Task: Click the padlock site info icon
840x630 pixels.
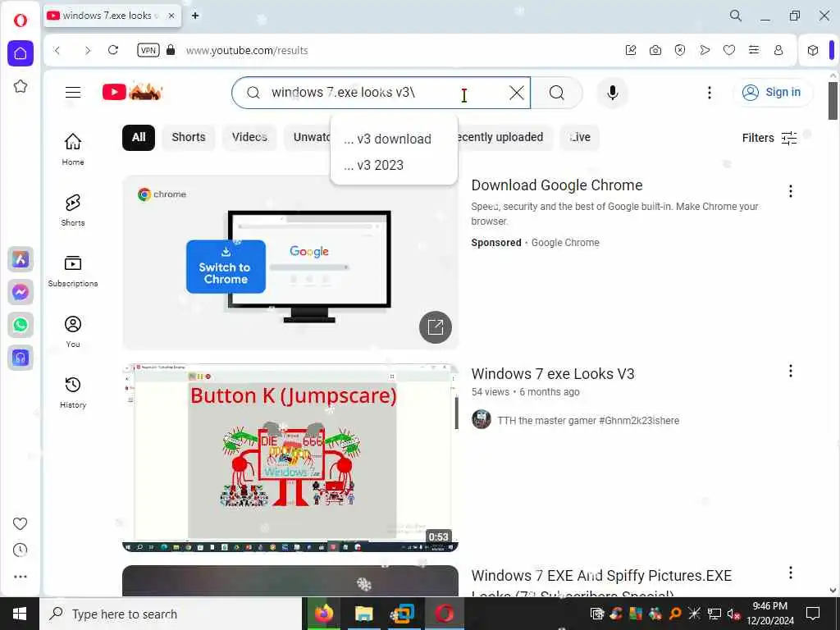Action: click(x=171, y=50)
